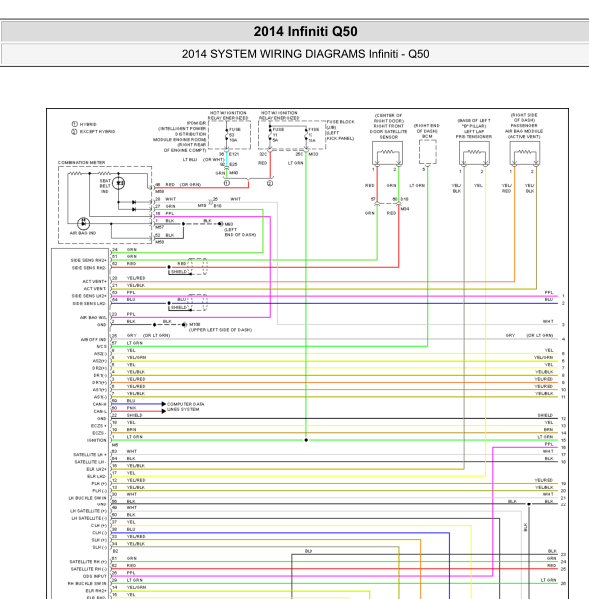Click the 5A fuse 11 symbol
The image size is (589, 599).
tap(270, 135)
